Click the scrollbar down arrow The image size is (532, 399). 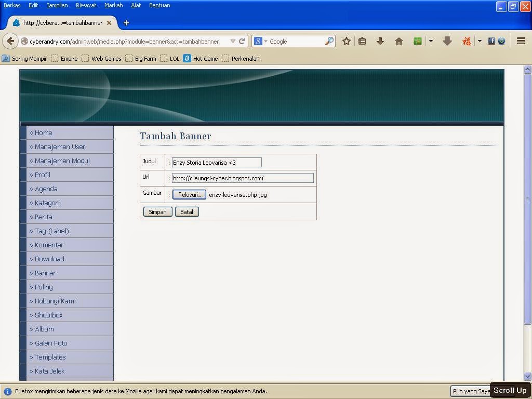coord(528,376)
